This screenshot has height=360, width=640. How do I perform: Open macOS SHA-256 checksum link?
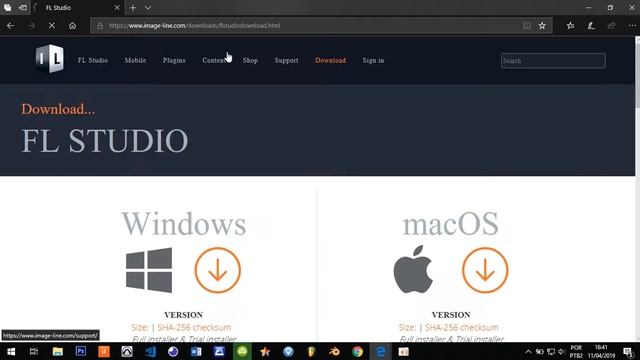pos(462,327)
